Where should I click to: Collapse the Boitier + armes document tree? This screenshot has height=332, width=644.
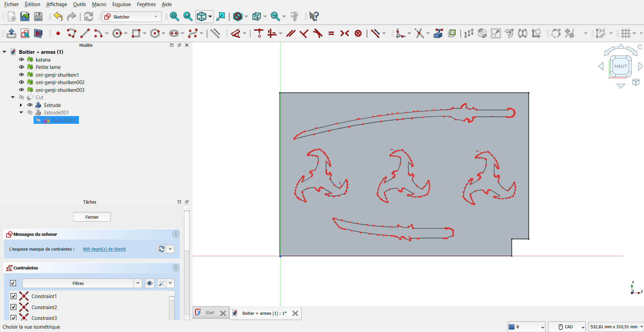click(4, 52)
